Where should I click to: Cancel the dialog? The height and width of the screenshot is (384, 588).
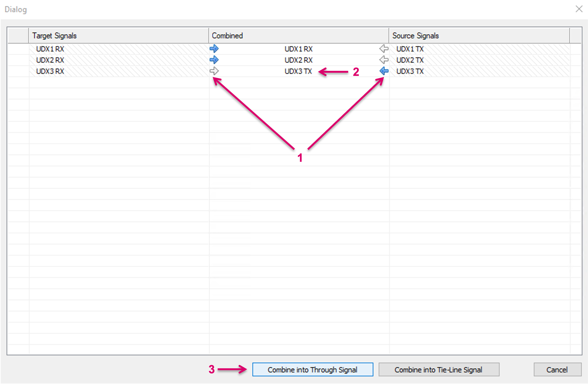557,370
